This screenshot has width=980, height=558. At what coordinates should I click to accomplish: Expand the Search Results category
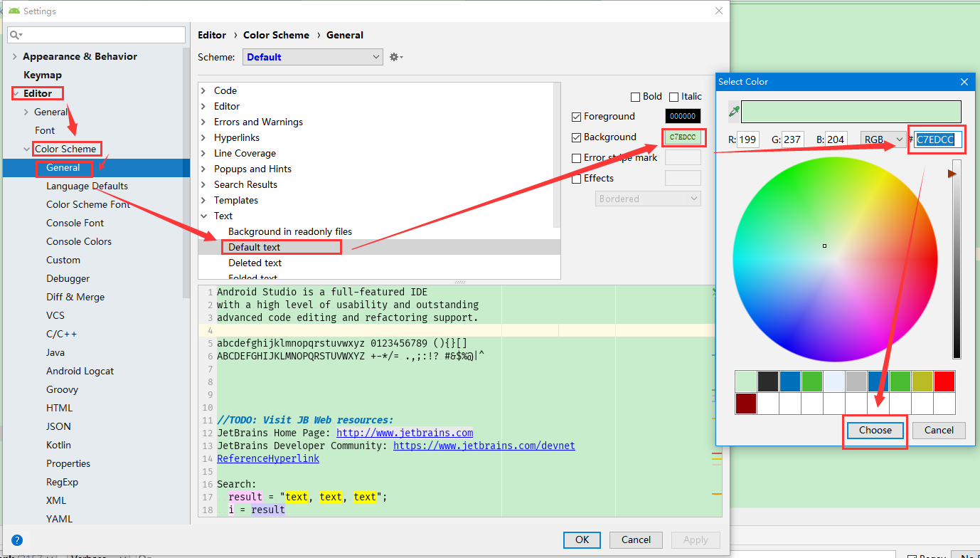pos(204,184)
